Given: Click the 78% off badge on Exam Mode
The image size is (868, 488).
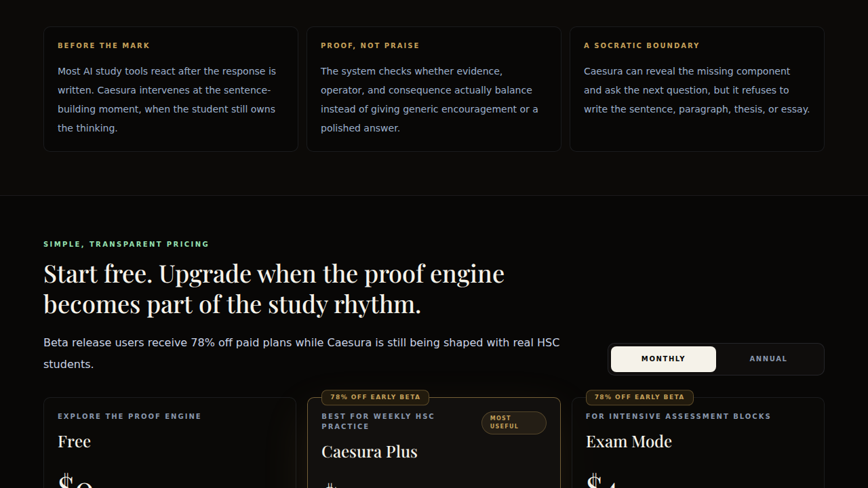Looking at the screenshot, I should 639,397.
